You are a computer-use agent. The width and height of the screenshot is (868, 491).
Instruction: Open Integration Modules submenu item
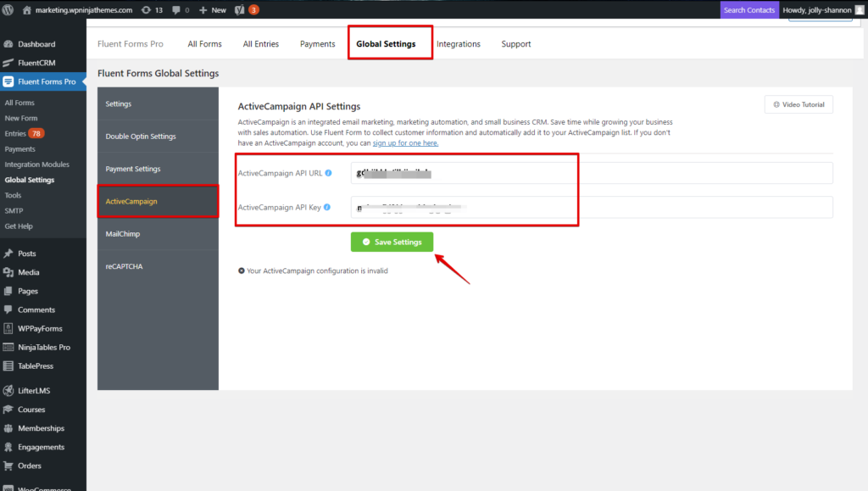tap(37, 165)
